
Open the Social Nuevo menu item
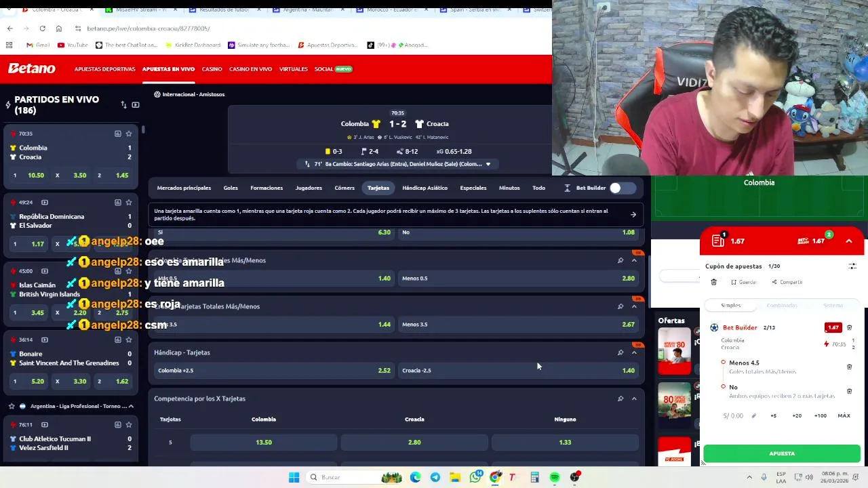coord(333,69)
